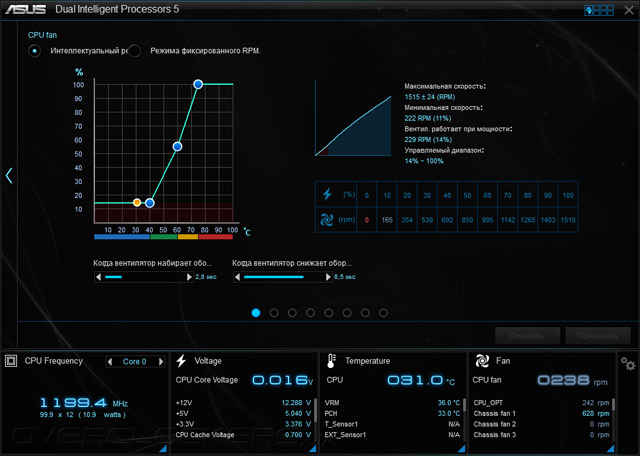
Task: Click the VRM temperature row
Action: 392,403
